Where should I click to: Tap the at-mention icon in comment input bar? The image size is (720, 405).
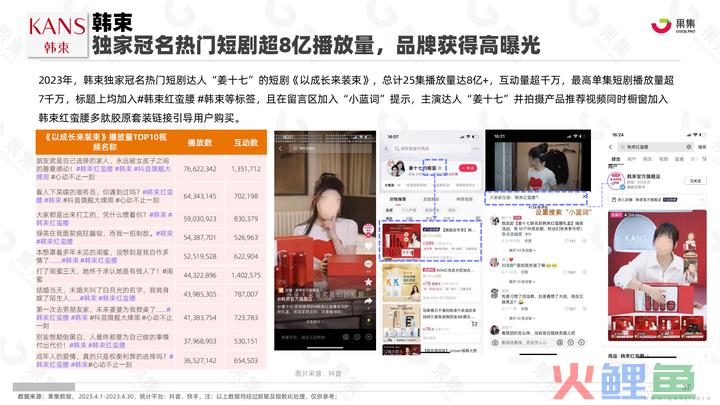560,343
